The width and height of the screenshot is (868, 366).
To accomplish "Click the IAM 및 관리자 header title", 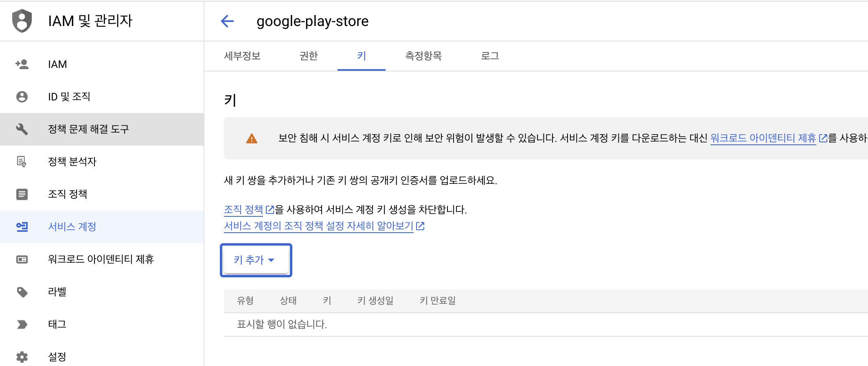I will (90, 21).
